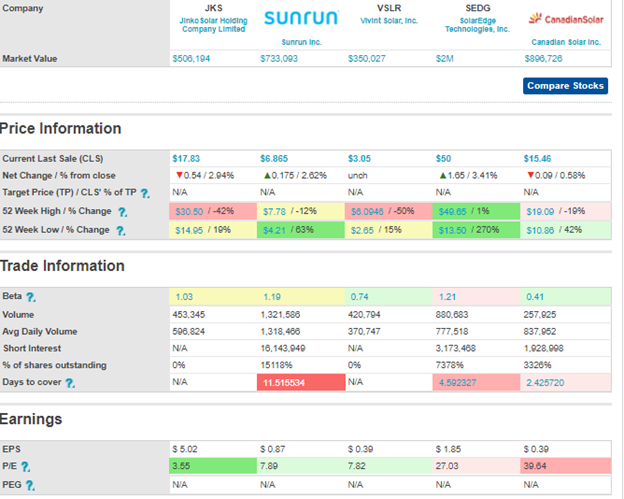The height and width of the screenshot is (499, 624).
Task: Open the Canadian Solar Inc. text link
Action: [x=563, y=43]
